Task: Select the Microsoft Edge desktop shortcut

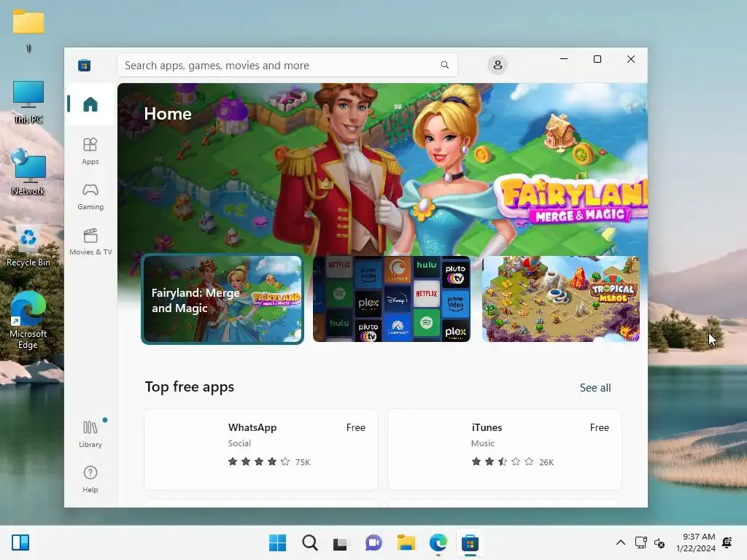Action: (28, 321)
